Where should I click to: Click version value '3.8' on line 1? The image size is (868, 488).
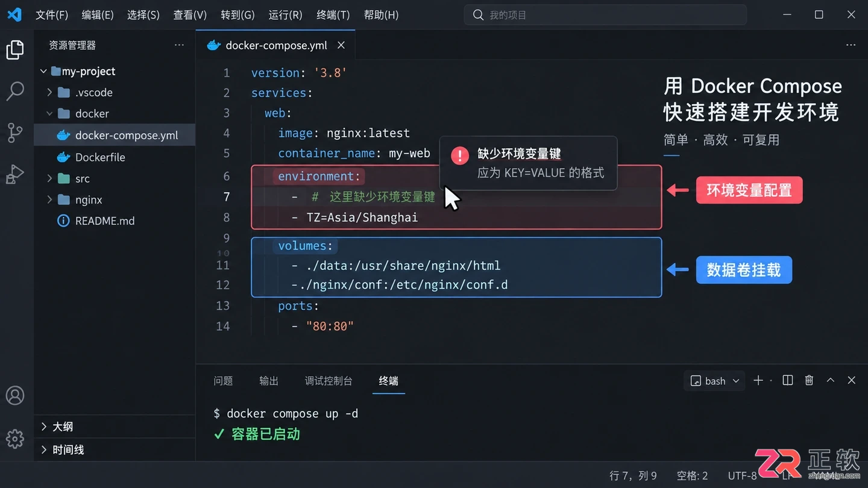pyautogui.click(x=330, y=73)
